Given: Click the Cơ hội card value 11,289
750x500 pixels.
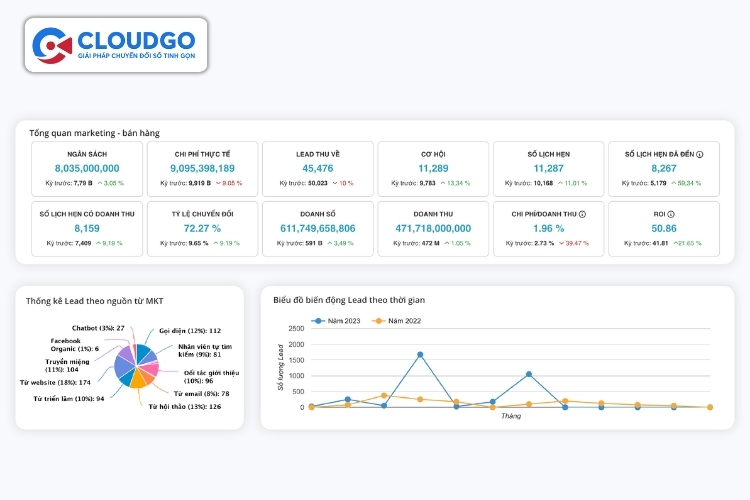Looking at the screenshot, I should (433, 168).
